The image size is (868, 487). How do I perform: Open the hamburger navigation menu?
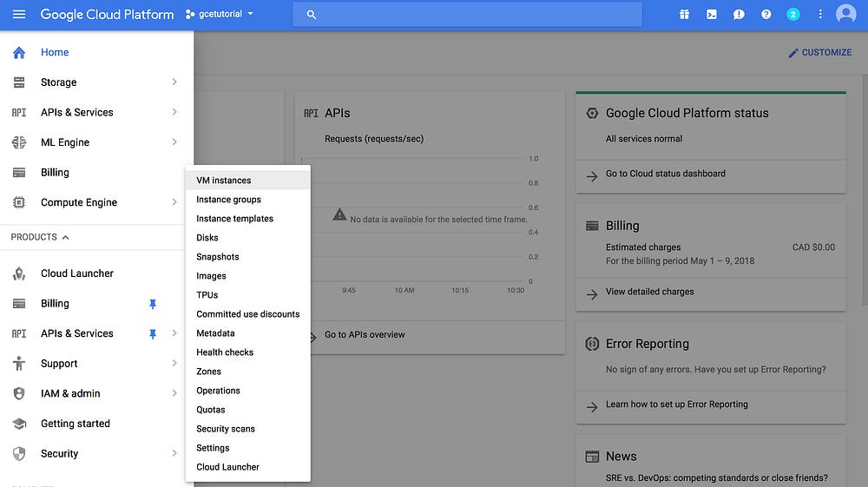(19, 15)
